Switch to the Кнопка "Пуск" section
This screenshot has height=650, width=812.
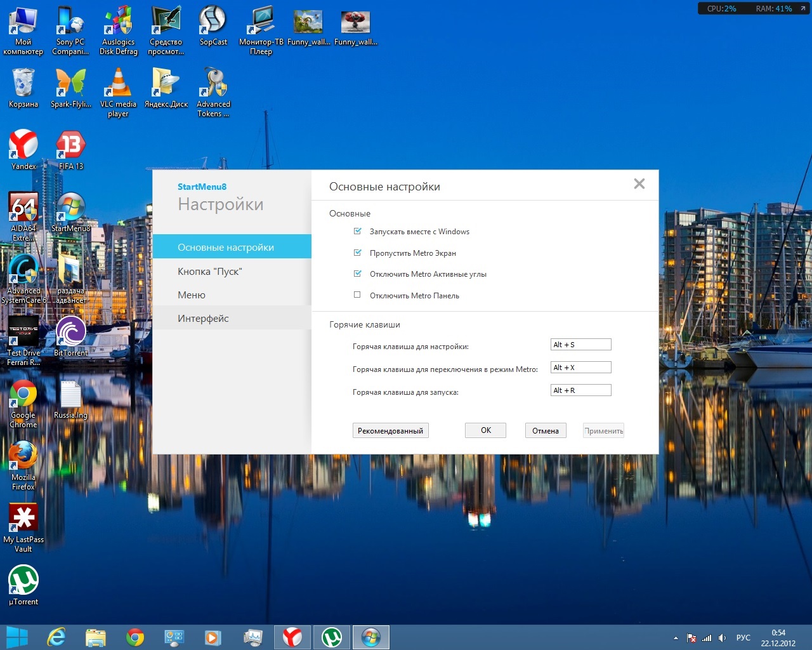[x=210, y=272]
